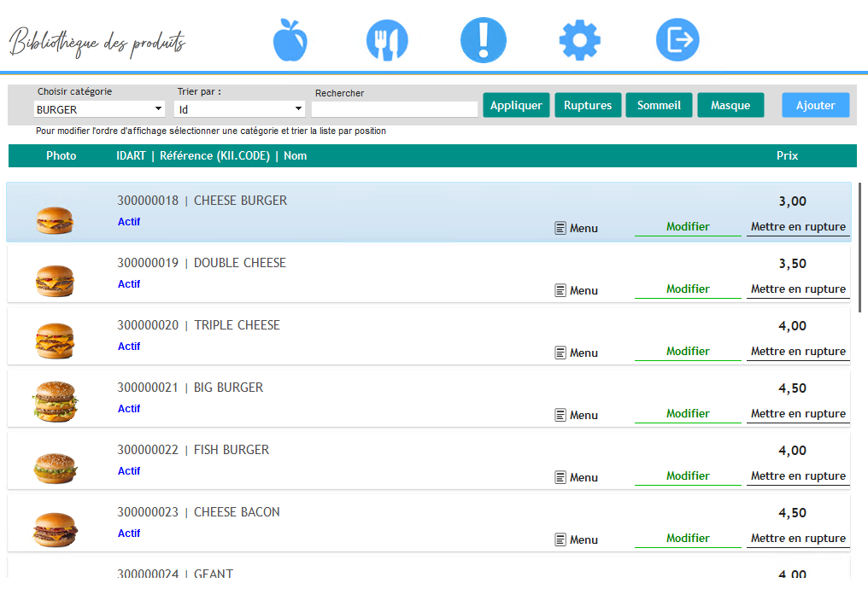
Task: Click the Rechercher search field
Action: pyautogui.click(x=394, y=109)
